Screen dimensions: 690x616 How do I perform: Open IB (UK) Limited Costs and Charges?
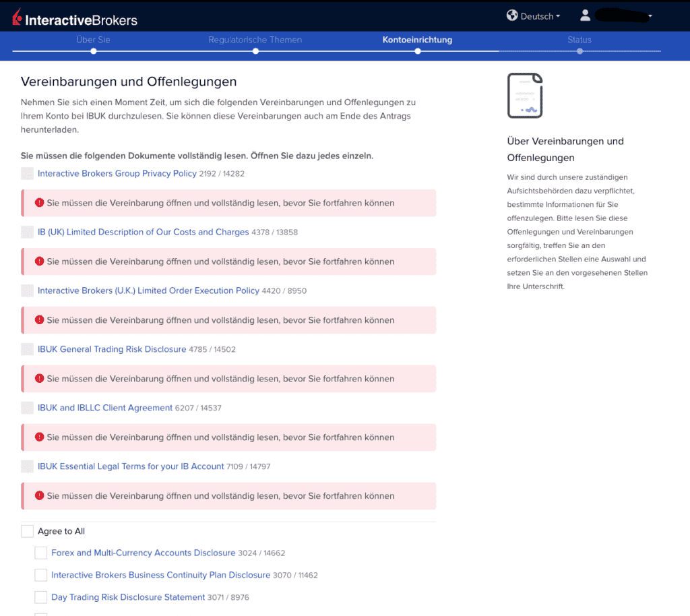point(143,232)
